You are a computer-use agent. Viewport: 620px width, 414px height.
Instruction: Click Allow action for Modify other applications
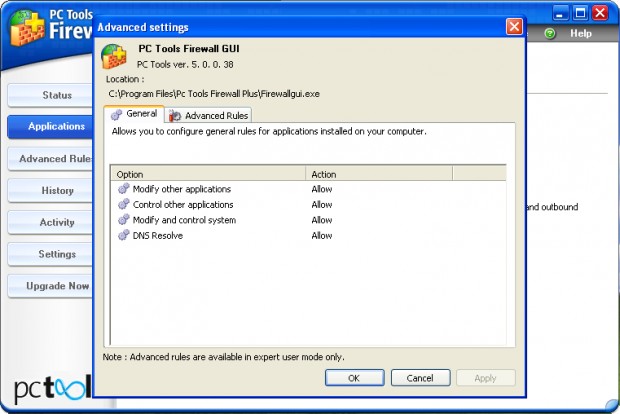[x=322, y=189]
